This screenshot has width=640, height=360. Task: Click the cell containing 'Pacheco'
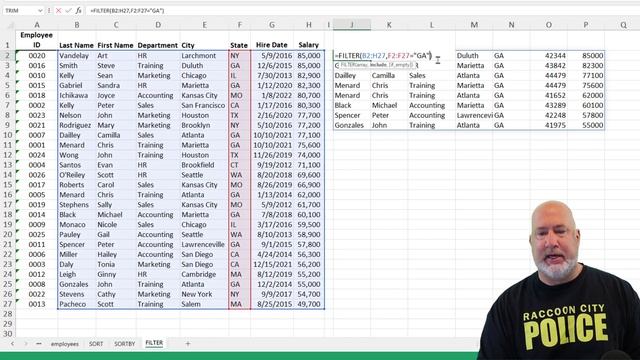tap(77, 304)
